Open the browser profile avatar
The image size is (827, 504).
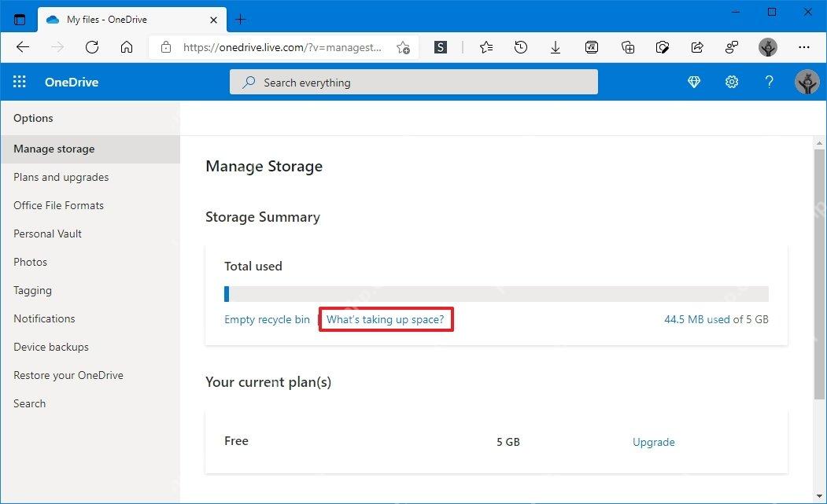(x=768, y=47)
